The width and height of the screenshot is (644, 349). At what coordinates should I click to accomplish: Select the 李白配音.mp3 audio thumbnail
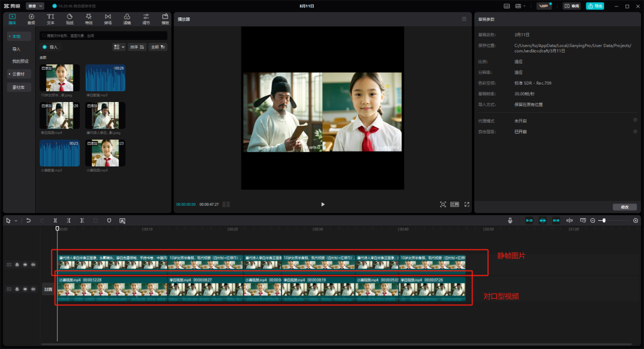tap(105, 78)
